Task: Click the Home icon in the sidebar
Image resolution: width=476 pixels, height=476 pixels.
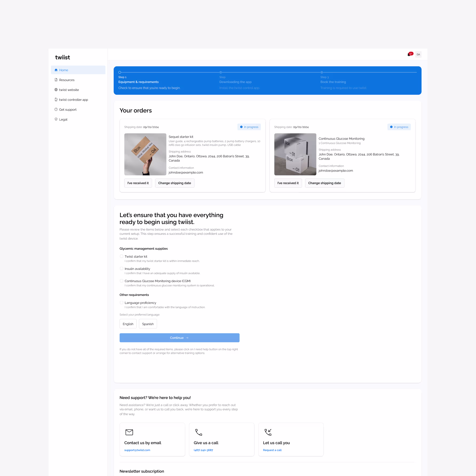Action: pos(56,70)
